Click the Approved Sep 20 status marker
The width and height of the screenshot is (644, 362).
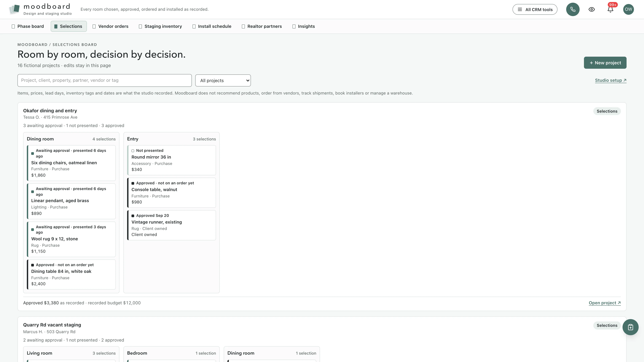point(133,216)
